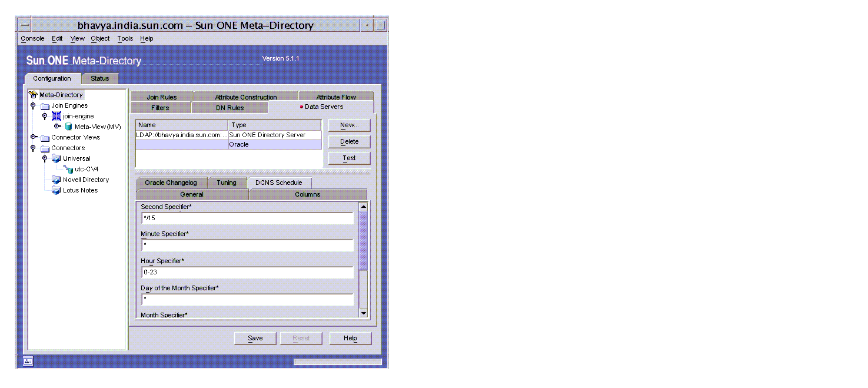The height and width of the screenshot is (388, 868).
Task: Click the schedule panel scrollbar down arrow
Action: (x=363, y=313)
